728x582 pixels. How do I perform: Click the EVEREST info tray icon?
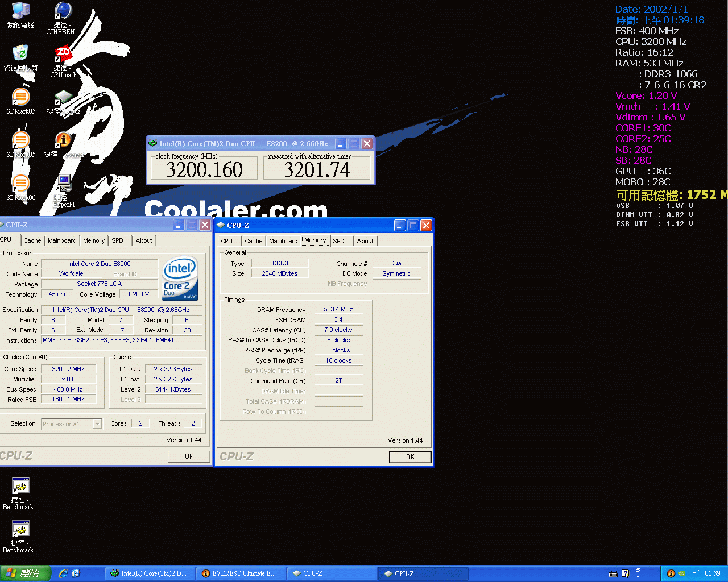[671, 573]
